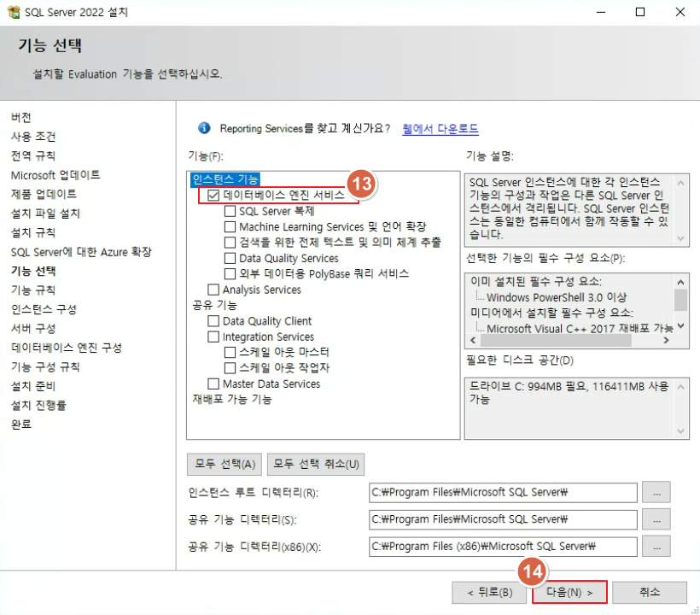Check the Analysis Services feature
This screenshot has height=615, width=700.
tap(213, 290)
